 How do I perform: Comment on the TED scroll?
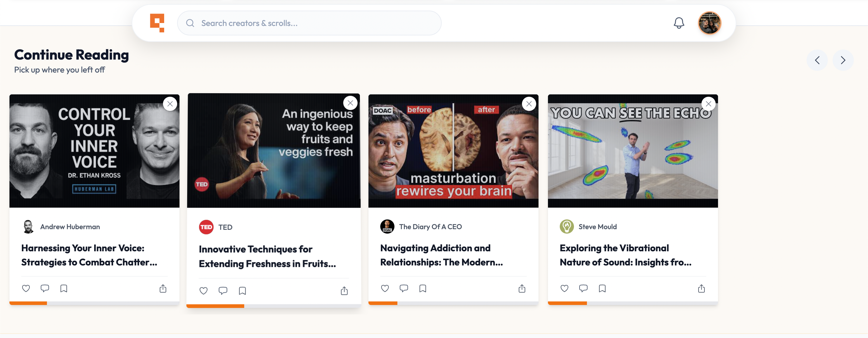pos(223,291)
